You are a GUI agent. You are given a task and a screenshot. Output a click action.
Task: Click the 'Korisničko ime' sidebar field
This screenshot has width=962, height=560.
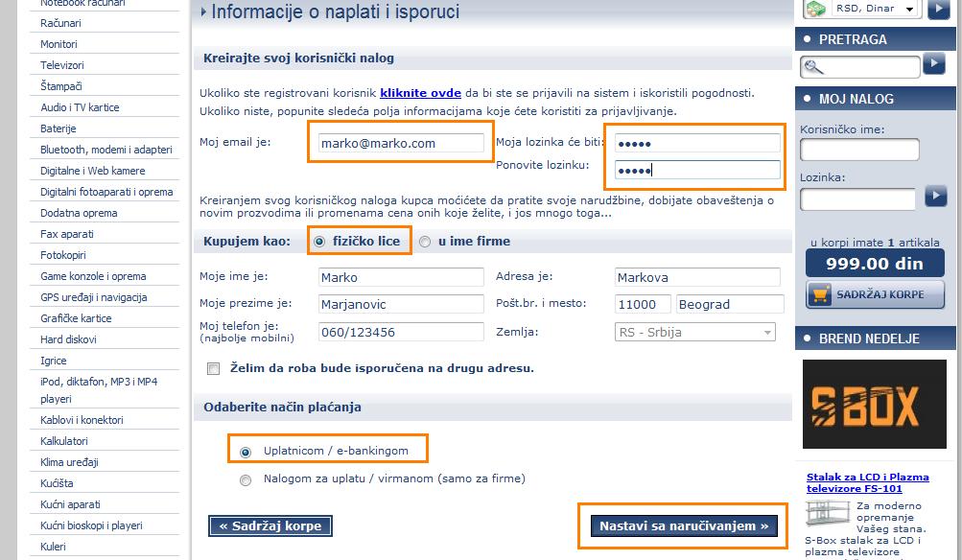coord(859,150)
